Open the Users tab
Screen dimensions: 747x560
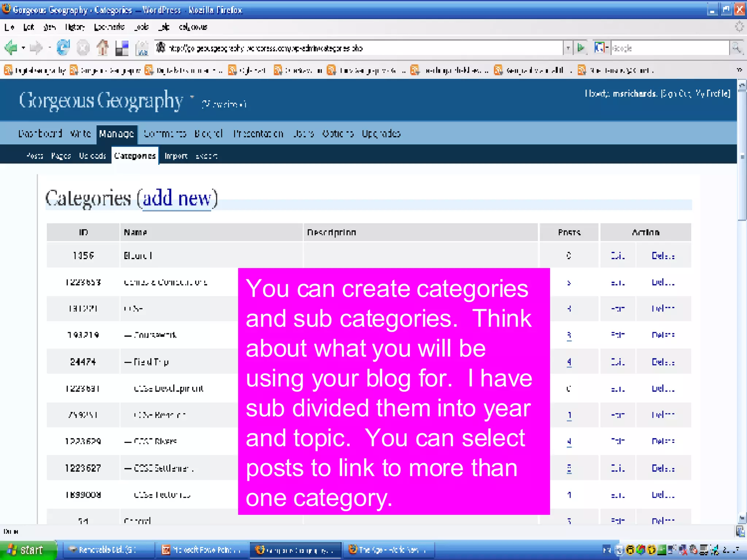[x=303, y=133]
